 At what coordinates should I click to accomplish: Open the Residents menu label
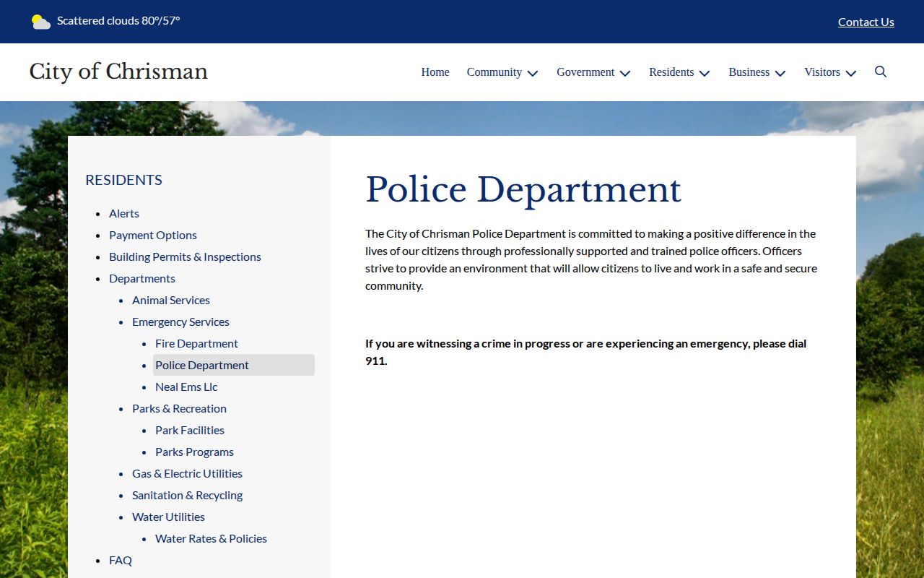click(671, 72)
